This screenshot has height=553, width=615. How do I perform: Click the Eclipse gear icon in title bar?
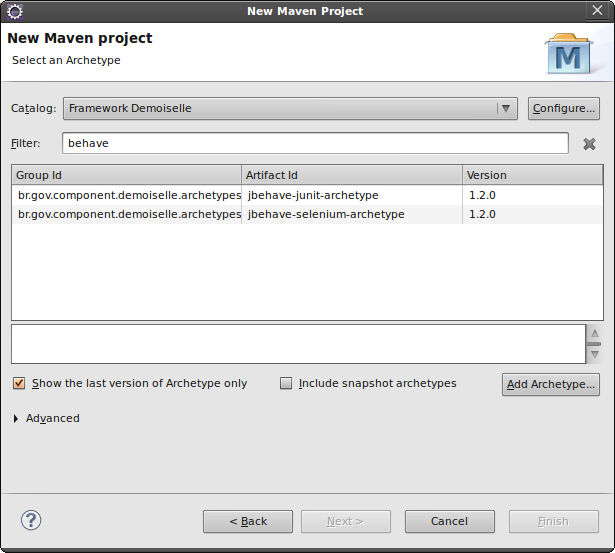click(15, 11)
